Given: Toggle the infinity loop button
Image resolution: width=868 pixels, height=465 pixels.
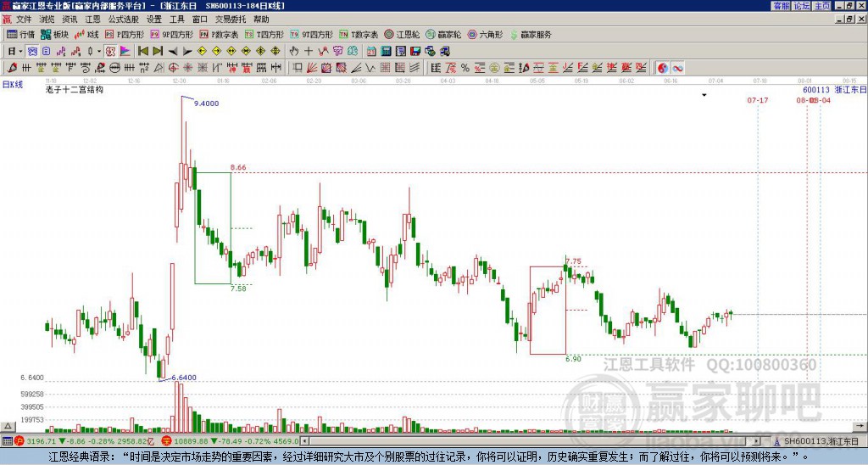Looking at the screenshot, I should coord(678,67).
